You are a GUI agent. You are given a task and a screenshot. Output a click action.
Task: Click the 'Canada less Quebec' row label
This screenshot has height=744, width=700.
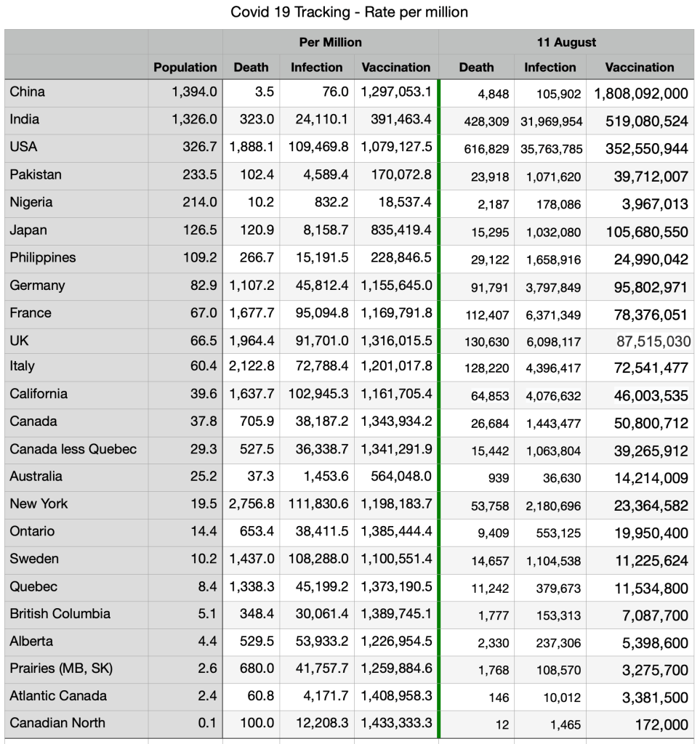[x=73, y=449]
